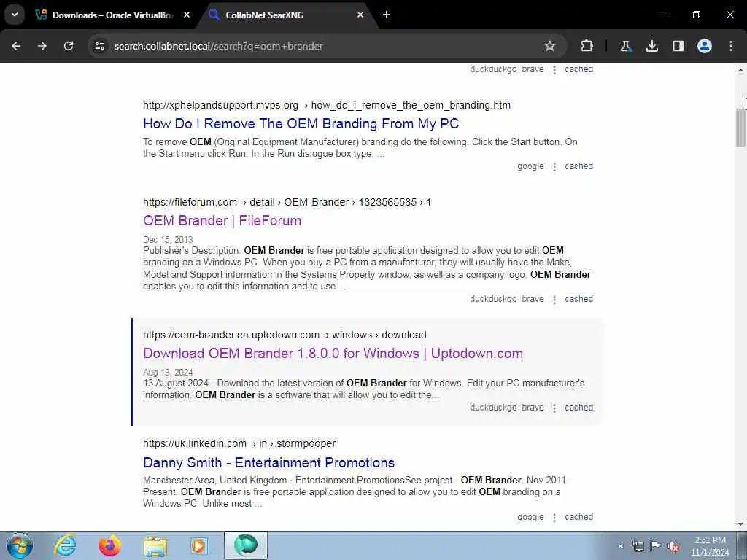Open the network status tray icon
The image size is (747, 560).
point(638,546)
